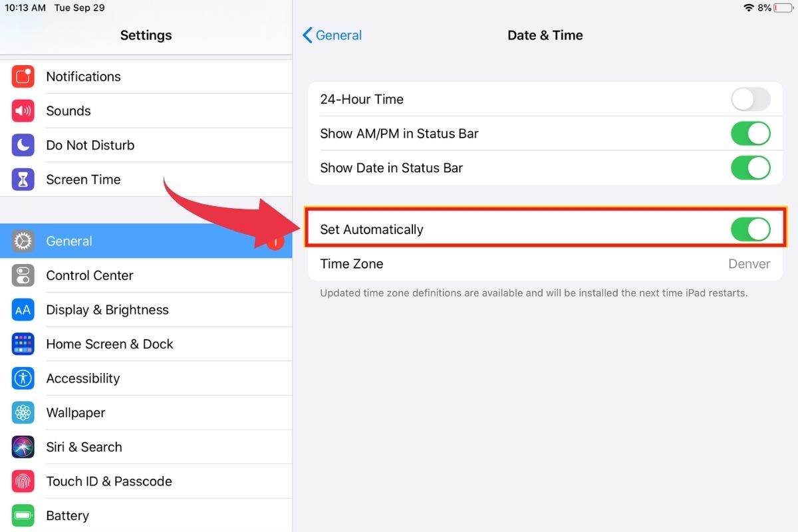This screenshot has width=798, height=532.
Task: Disable Show AM/PM in Status Bar
Action: click(750, 133)
